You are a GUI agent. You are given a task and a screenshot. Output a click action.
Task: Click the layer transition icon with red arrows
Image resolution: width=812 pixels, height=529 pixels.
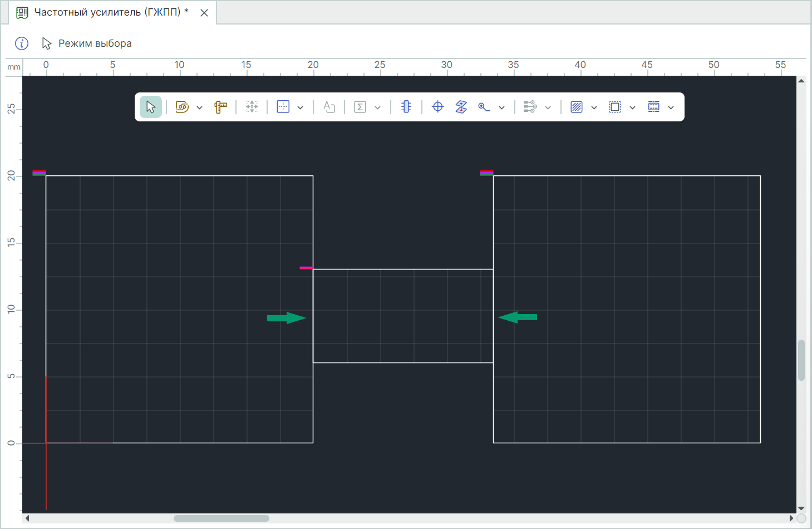[461, 107]
